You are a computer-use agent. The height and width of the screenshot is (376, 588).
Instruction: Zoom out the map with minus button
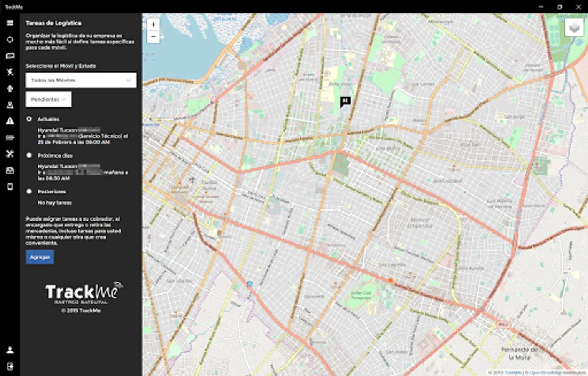[153, 37]
